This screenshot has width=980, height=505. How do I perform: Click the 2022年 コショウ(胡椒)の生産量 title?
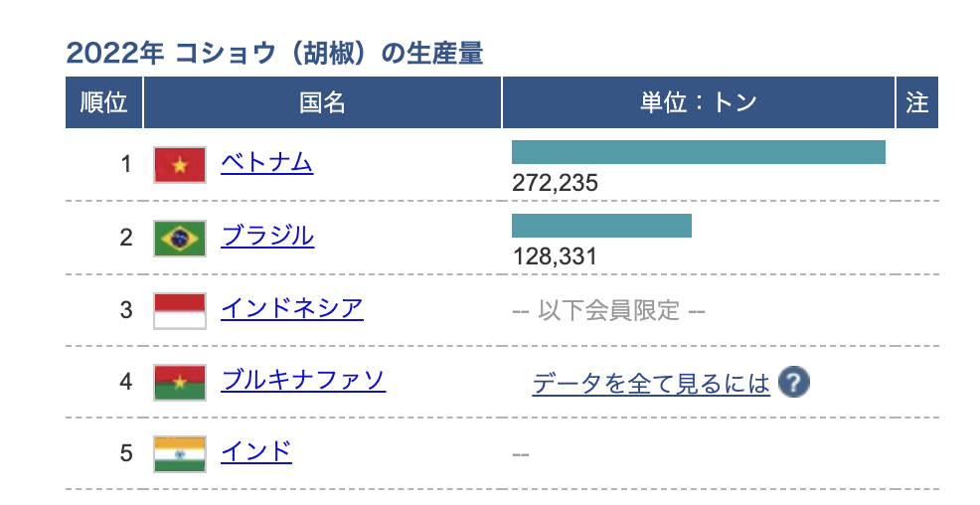coord(274,53)
